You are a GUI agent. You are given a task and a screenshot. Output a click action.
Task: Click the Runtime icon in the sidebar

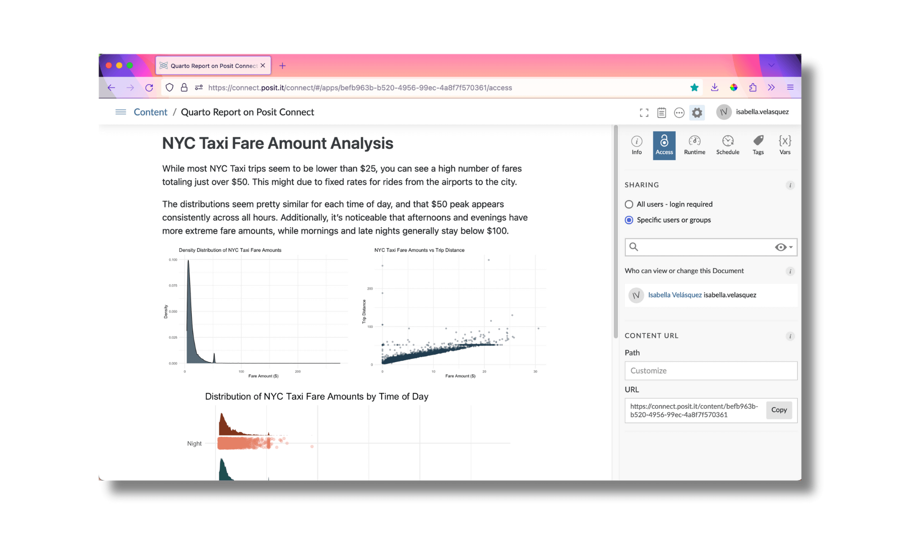(x=694, y=144)
